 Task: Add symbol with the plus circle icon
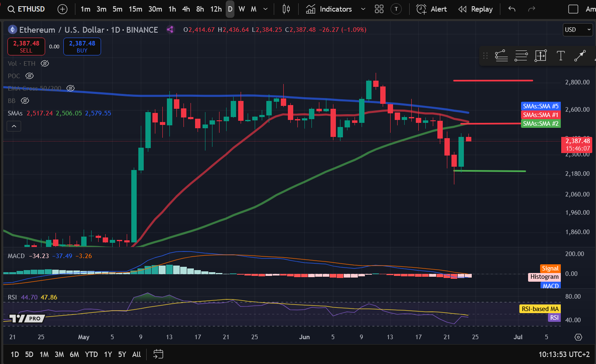pyautogui.click(x=63, y=9)
